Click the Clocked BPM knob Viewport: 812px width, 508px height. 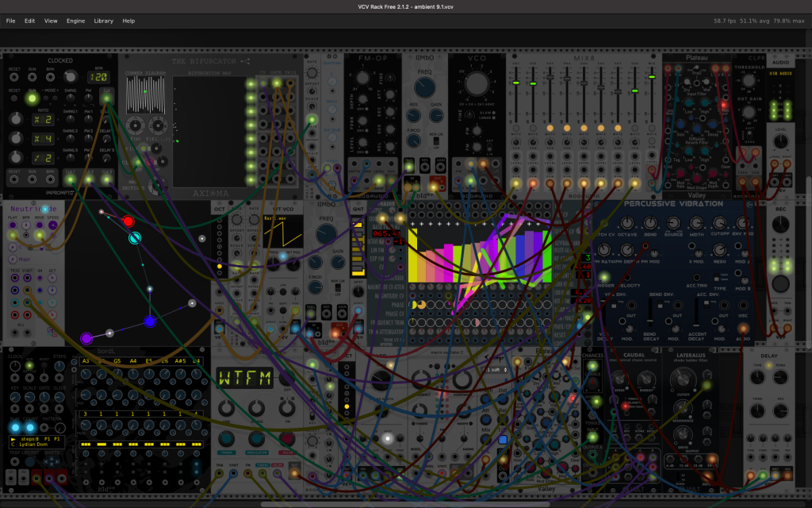(70, 77)
